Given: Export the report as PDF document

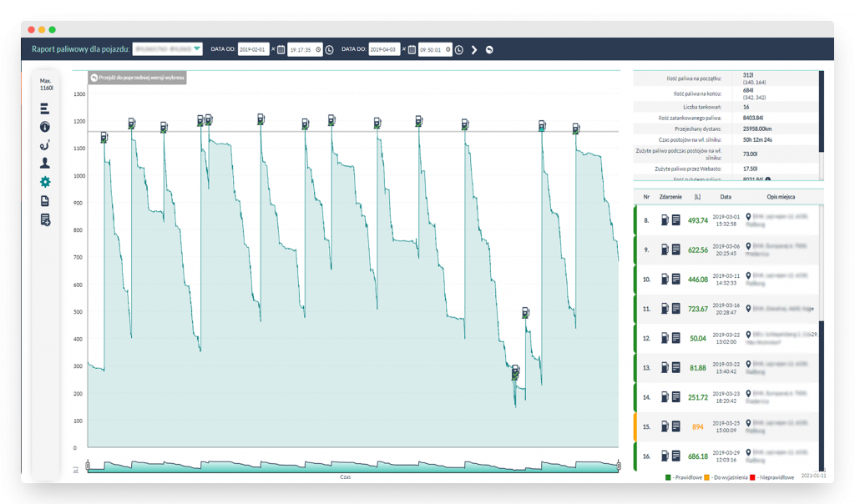Looking at the screenshot, I should click(x=45, y=201).
